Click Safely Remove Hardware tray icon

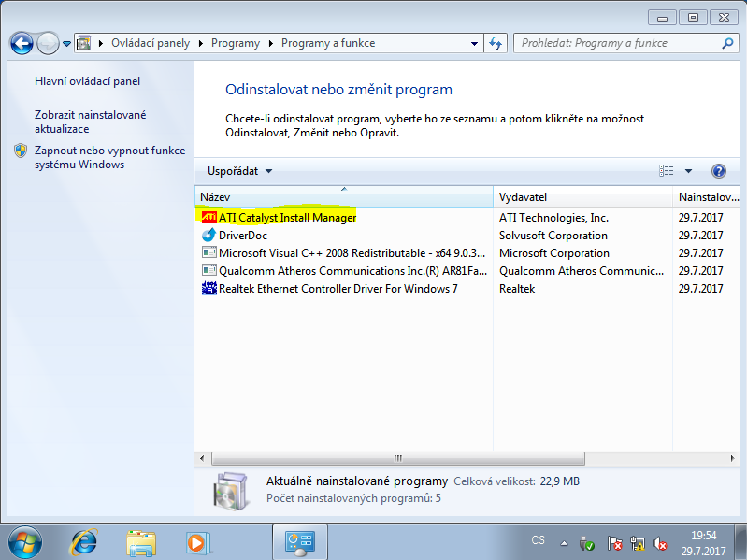587,543
